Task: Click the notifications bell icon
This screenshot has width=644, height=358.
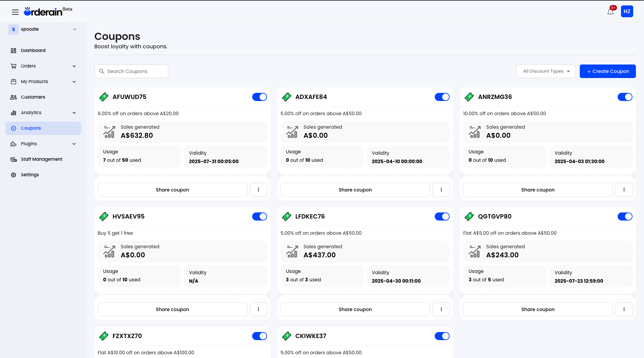Action: (x=610, y=11)
